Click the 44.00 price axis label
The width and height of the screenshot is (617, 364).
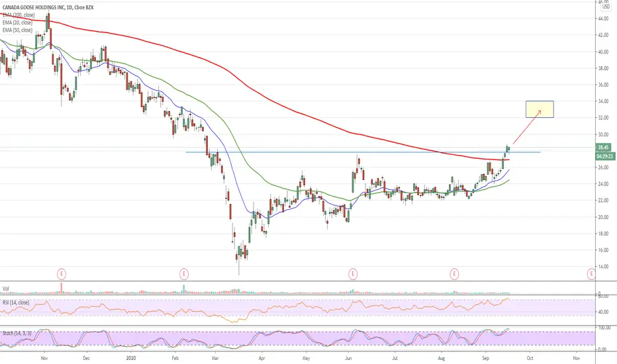point(603,19)
